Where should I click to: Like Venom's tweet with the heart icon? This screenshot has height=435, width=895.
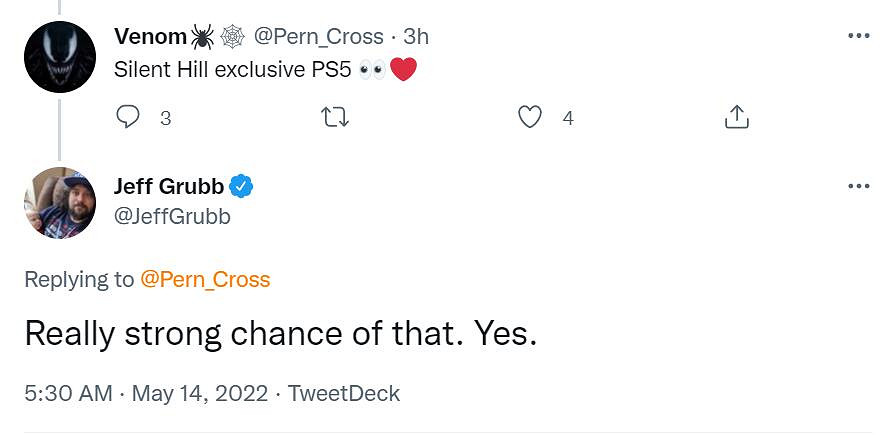[x=530, y=118]
